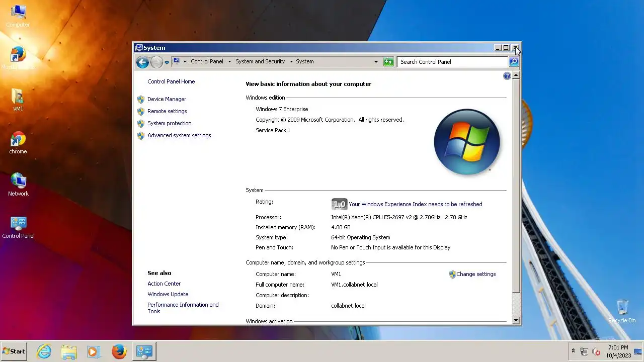This screenshot has width=644, height=362.
Task: Click the System window title bar icon
Action: pyautogui.click(x=139, y=48)
